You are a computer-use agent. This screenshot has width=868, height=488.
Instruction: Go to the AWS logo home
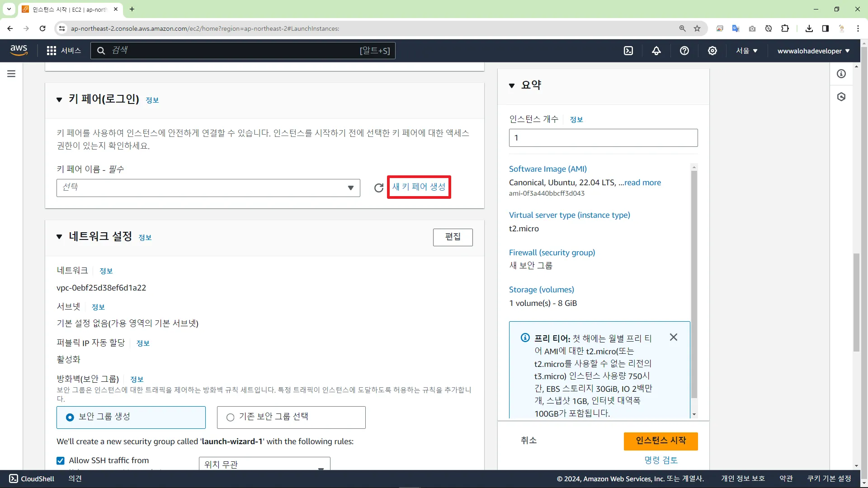(19, 50)
